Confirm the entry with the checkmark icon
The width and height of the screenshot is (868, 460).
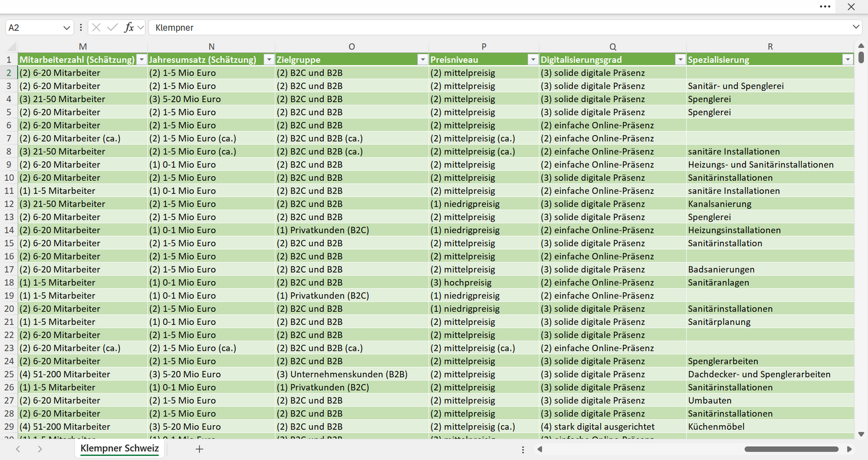[x=112, y=28]
